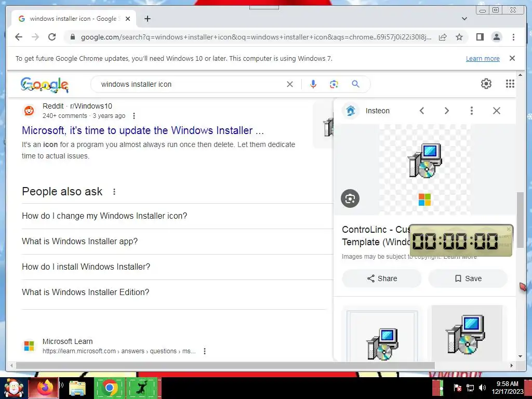Open the Reddit Windows Installer result
This screenshot has height=399, width=532.
pos(143,130)
